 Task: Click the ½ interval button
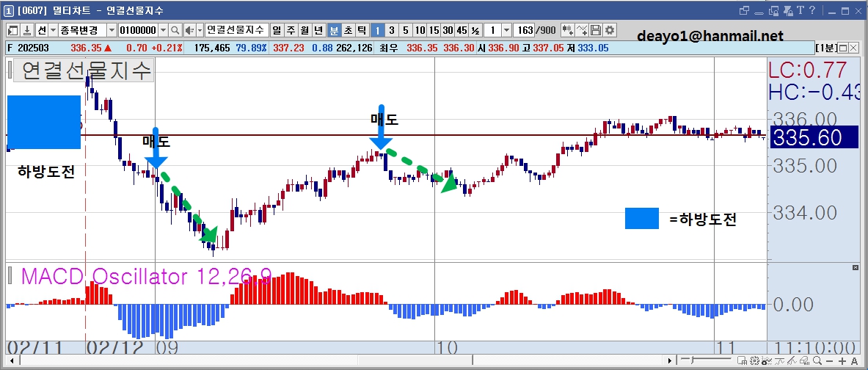pos(475,29)
